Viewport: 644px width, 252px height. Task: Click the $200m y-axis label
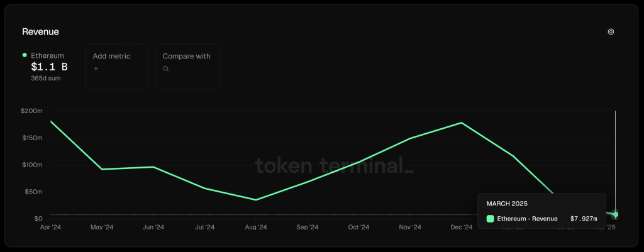point(31,111)
